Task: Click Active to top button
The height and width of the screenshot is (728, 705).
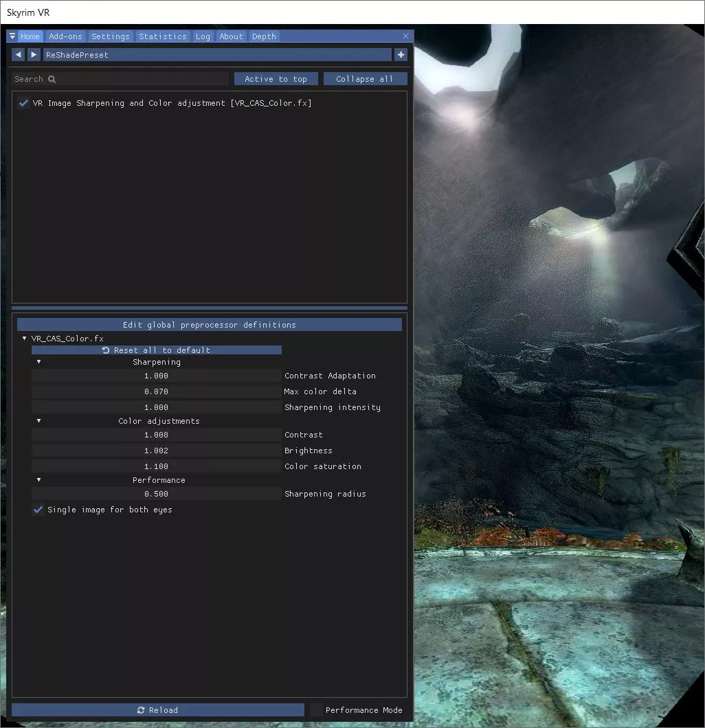Action: [x=276, y=79]
